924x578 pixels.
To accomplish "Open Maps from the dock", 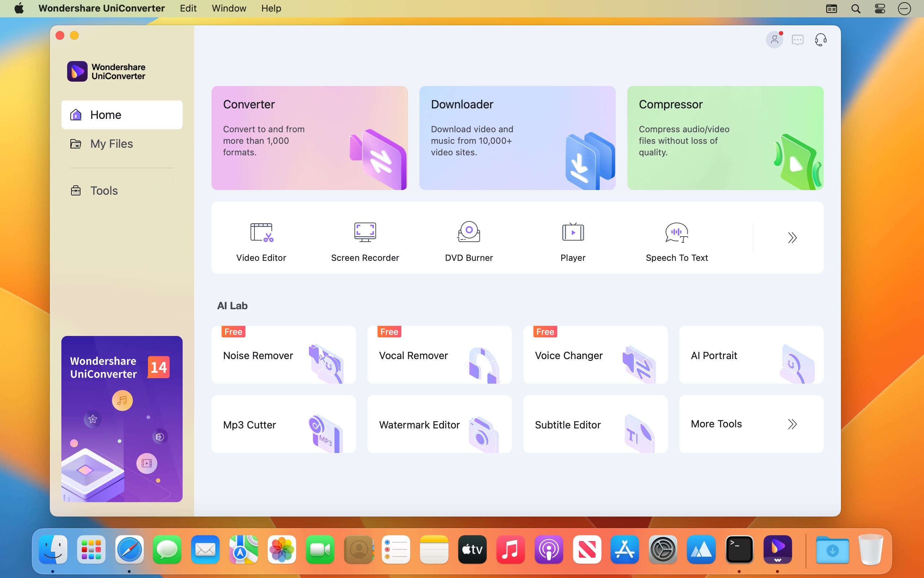I will pyautogui.click(x=244, y=549).
